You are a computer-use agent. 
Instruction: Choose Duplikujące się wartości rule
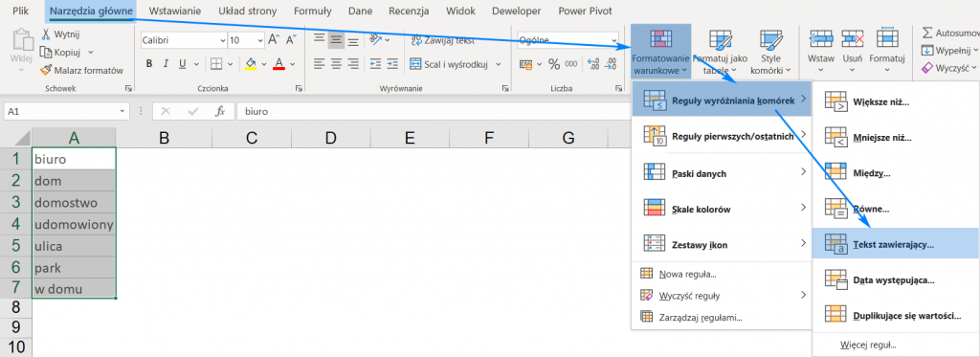click(895, 316)
